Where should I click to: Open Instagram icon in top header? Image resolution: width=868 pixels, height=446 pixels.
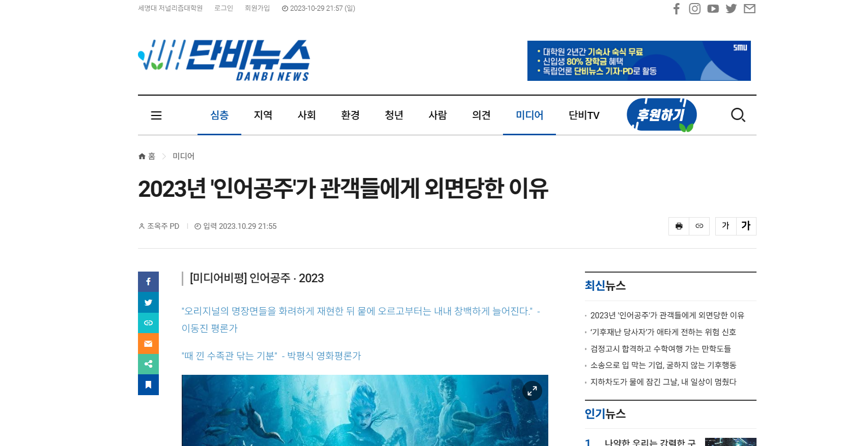click(694, 9)
